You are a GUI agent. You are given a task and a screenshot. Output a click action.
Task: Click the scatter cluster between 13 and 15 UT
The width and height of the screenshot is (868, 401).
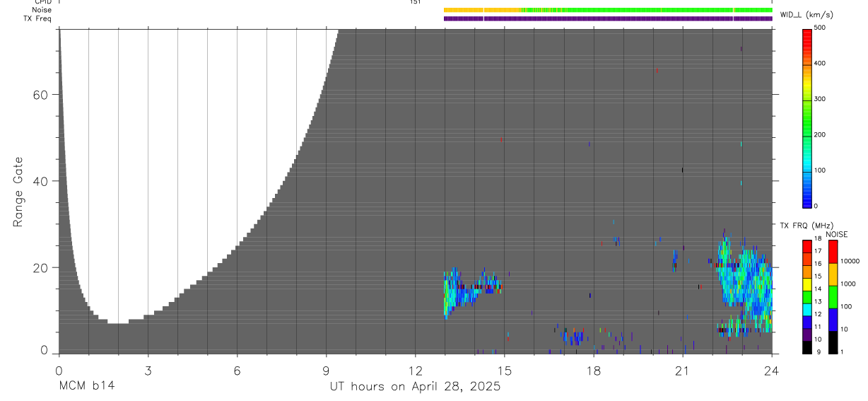tap(472, 292)
